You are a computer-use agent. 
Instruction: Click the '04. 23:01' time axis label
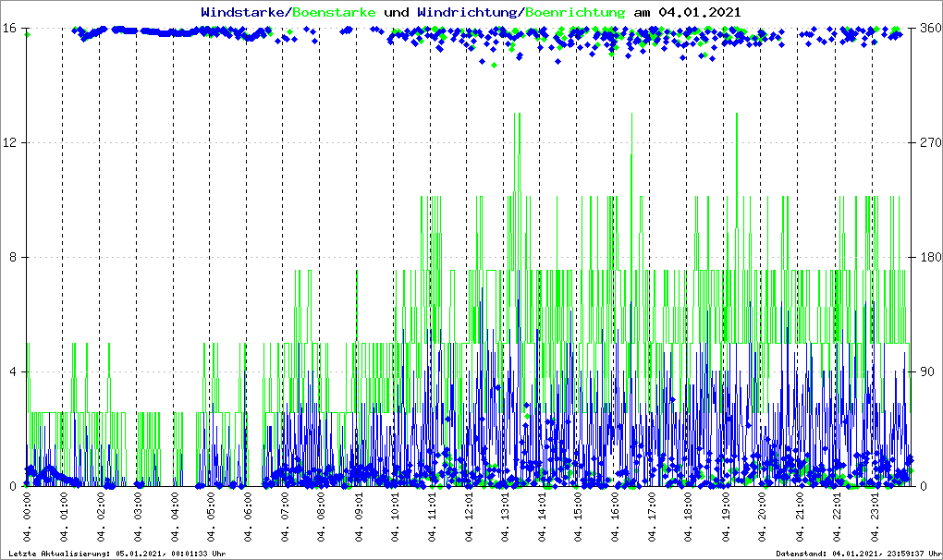pyautogui.click(x=874, y=517)
